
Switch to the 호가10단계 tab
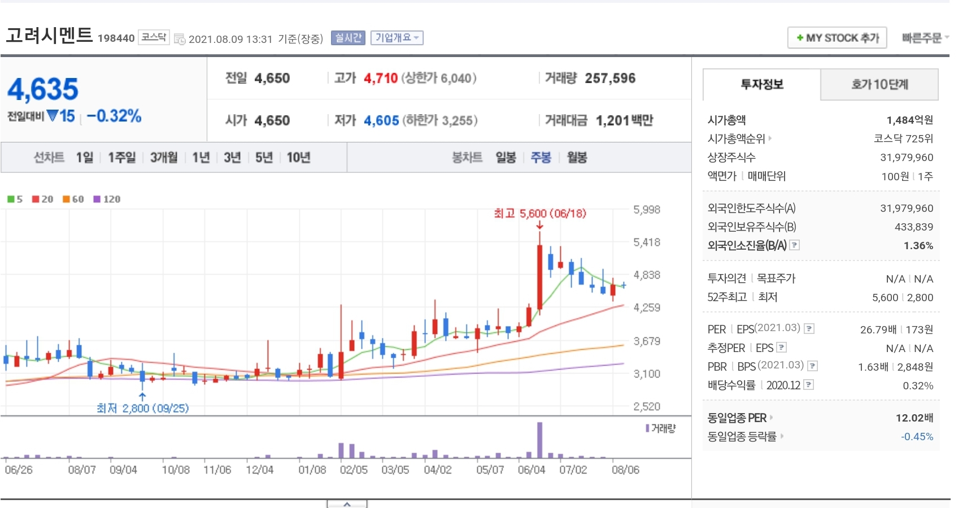point(879,85)
